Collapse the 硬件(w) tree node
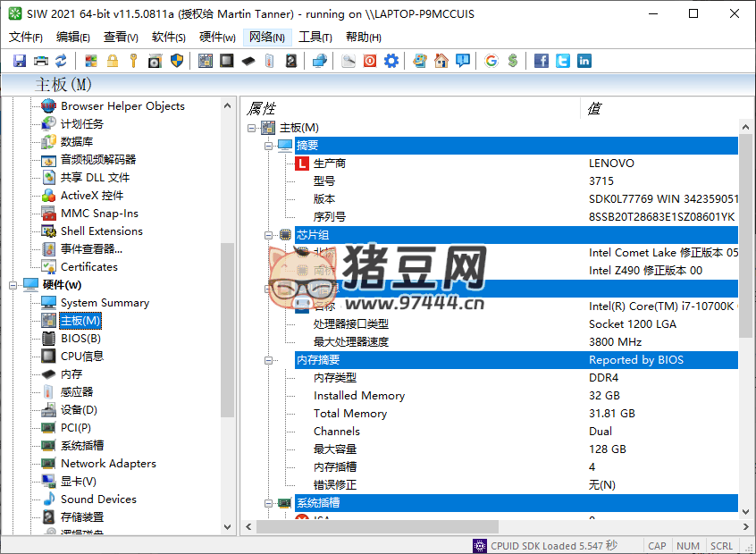Viewport: 756px width, 554px height. [13, 285]
